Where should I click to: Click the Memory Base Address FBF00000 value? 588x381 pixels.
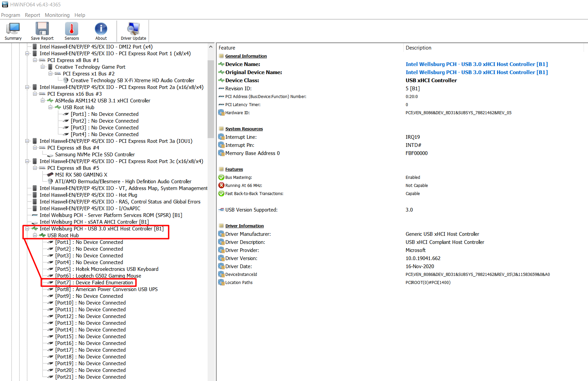(x=416, y=153)
